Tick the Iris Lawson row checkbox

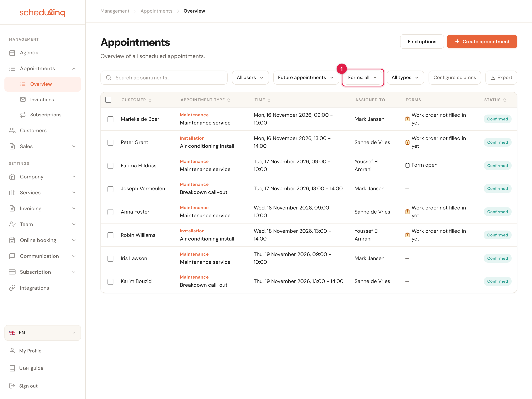110,259
